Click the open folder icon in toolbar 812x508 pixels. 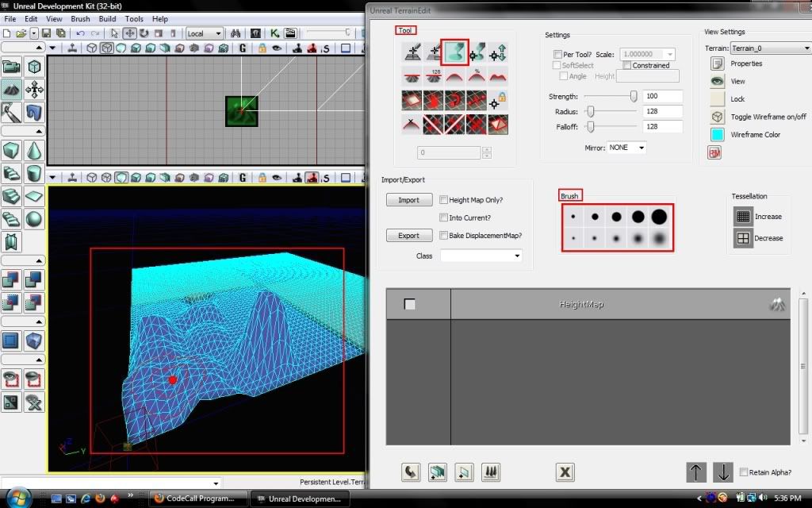[21, 33]
